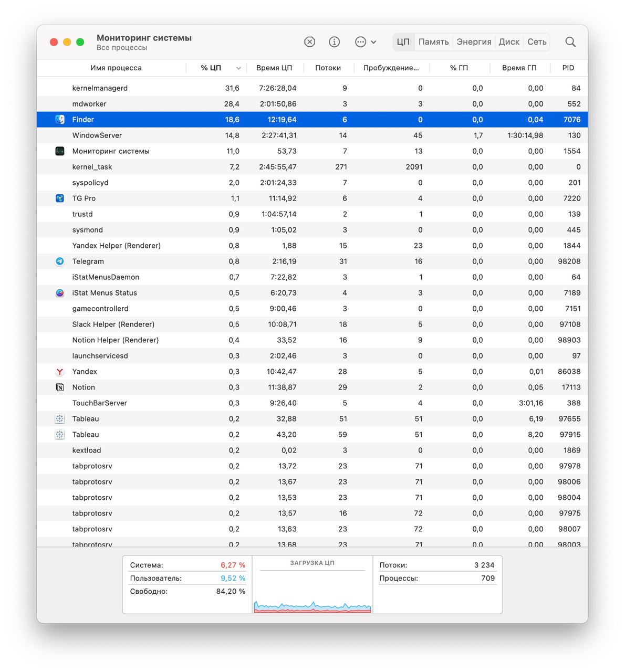This screenshot has height=672, width=625.
Task: Select the mdworker process
Action: pos(312,104)
